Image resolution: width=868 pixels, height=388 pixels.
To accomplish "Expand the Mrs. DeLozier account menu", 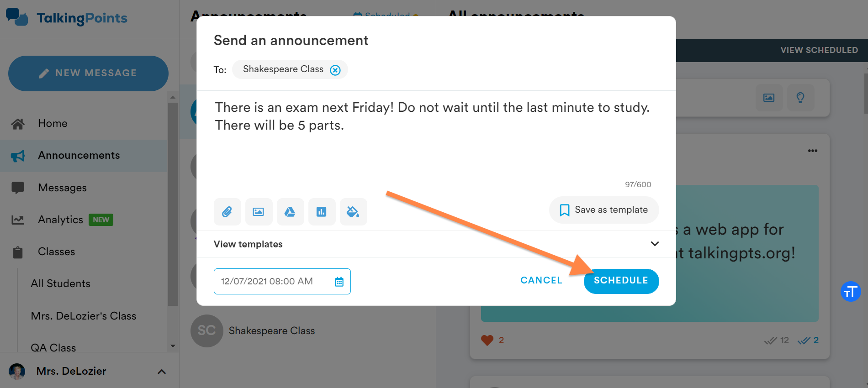I will pyautogui.click(x=161, y=372).
